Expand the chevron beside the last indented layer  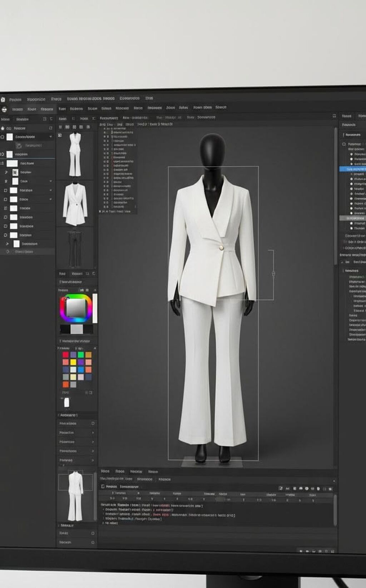pos(7,244)
